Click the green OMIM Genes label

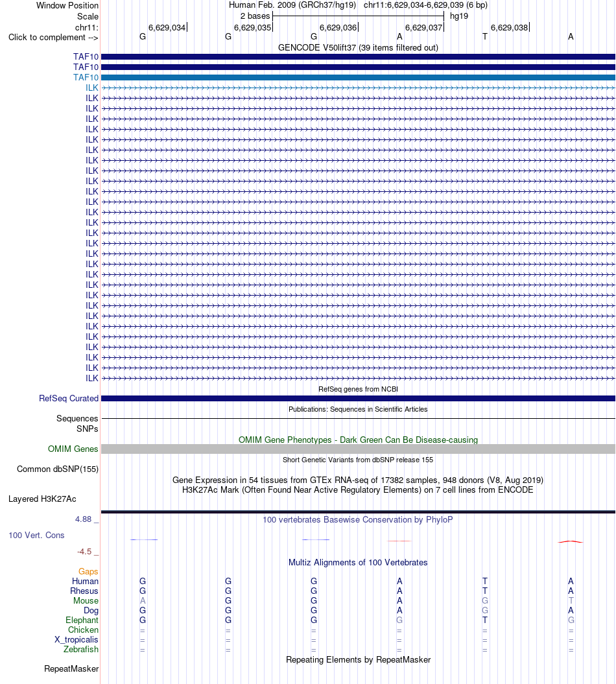(73, 449)
